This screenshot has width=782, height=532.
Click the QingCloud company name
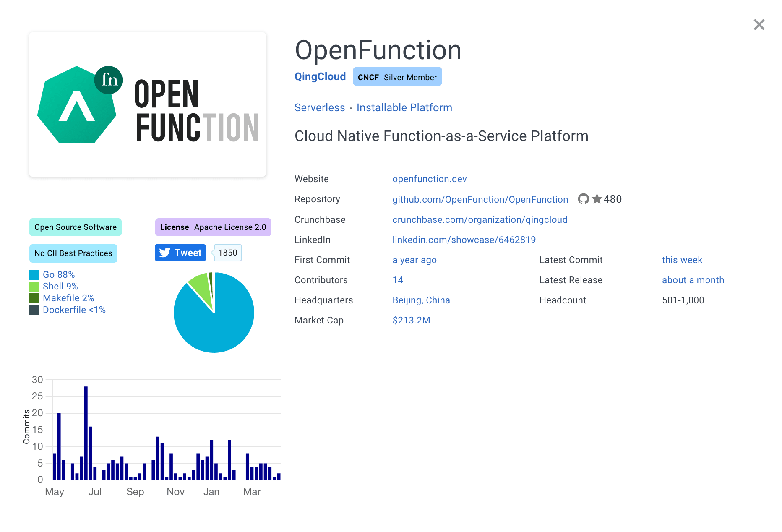click(320, 76)
